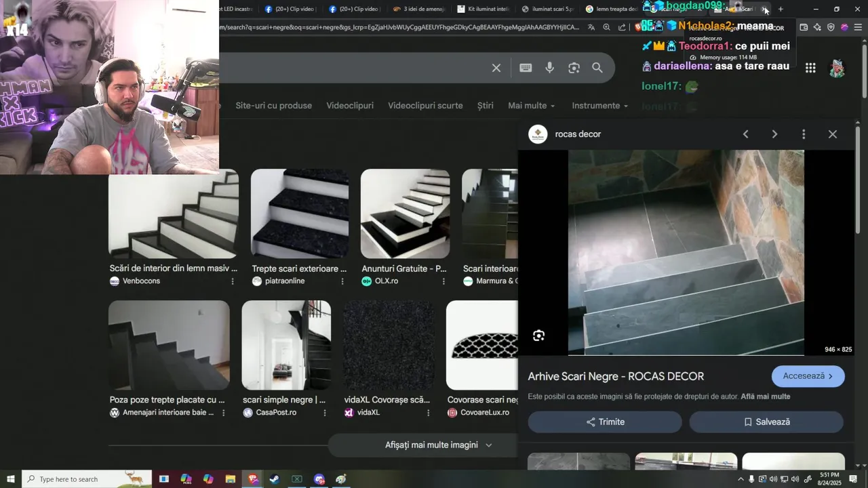Click the Windows Start button
Screen dimensions: 868x488
(11, 479)
